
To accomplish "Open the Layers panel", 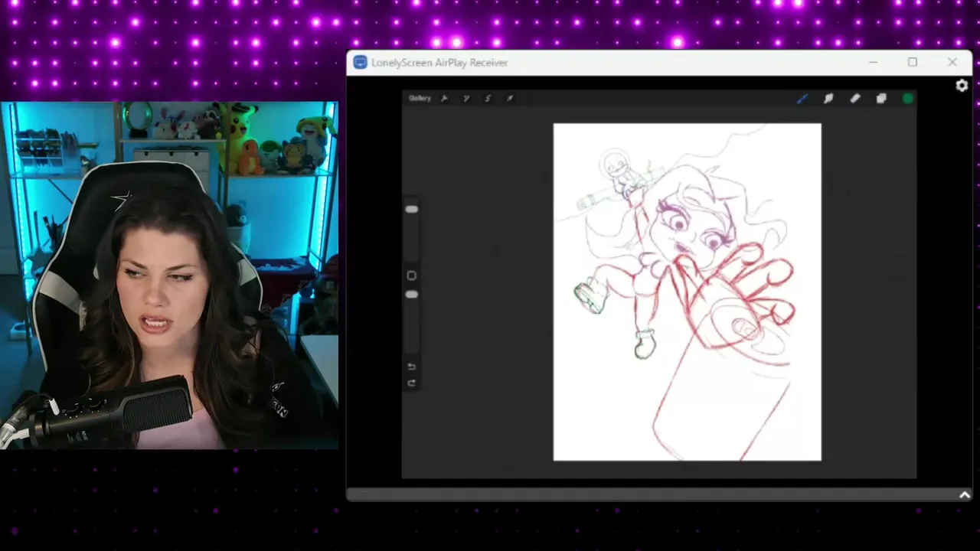I will (x=881, y=98).
